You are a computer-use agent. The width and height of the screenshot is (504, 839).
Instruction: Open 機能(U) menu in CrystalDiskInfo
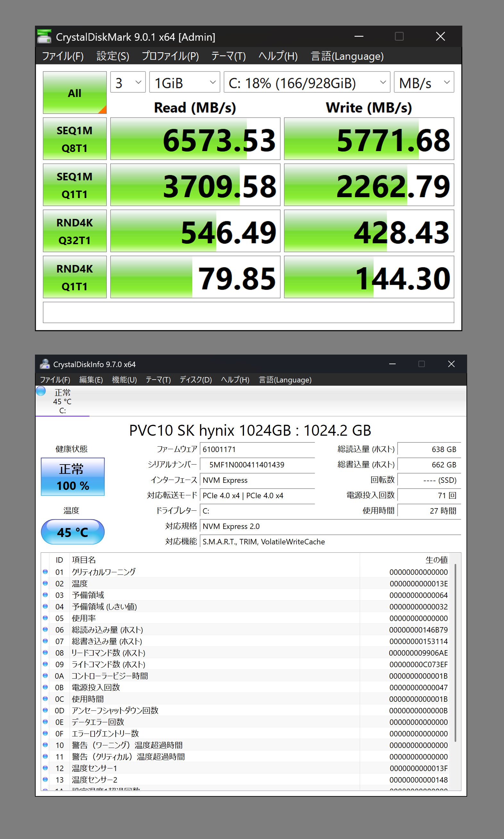124,380
